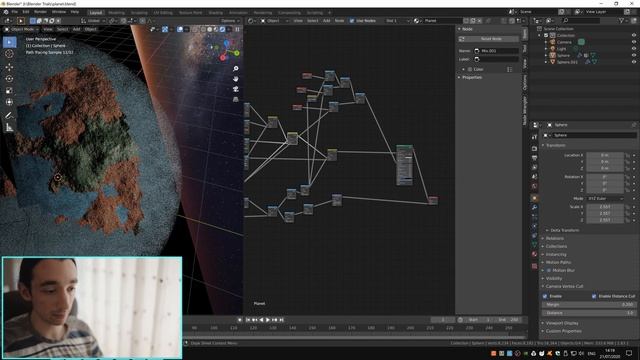Expand the Properties section in node sidebar
This screenshot has height=360, width=640.
tap(471, 77)
